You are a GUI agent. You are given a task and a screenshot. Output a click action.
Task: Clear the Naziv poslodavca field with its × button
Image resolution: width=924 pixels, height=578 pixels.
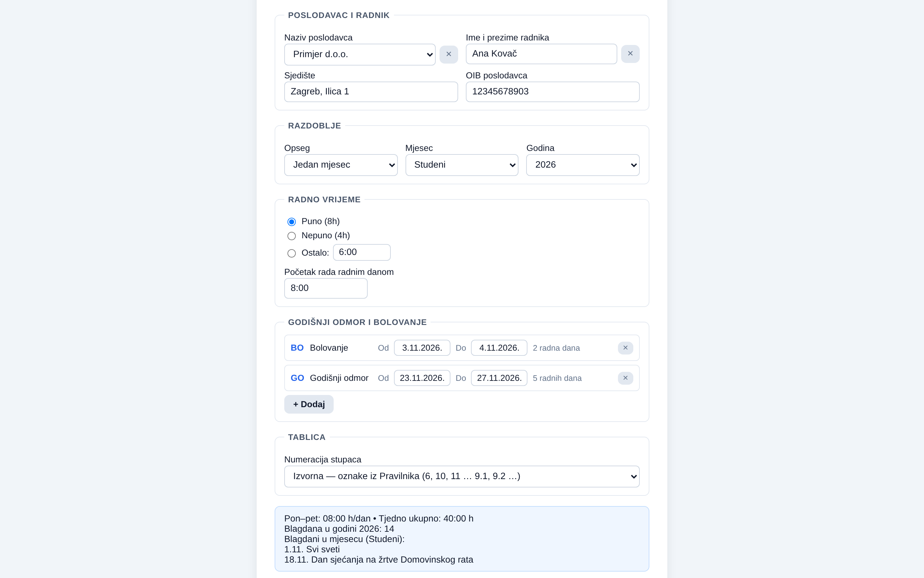click(449, 54)
